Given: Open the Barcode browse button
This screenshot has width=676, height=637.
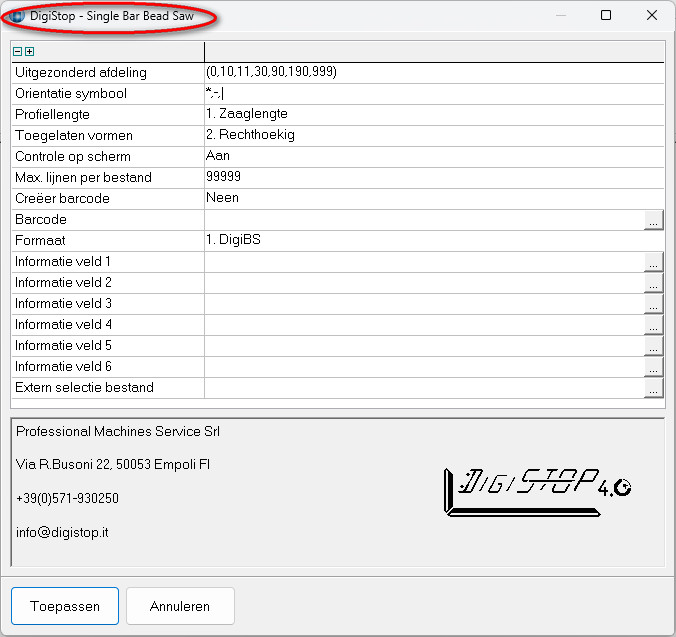Looking at the screenshot, I should tap(654, 220).
